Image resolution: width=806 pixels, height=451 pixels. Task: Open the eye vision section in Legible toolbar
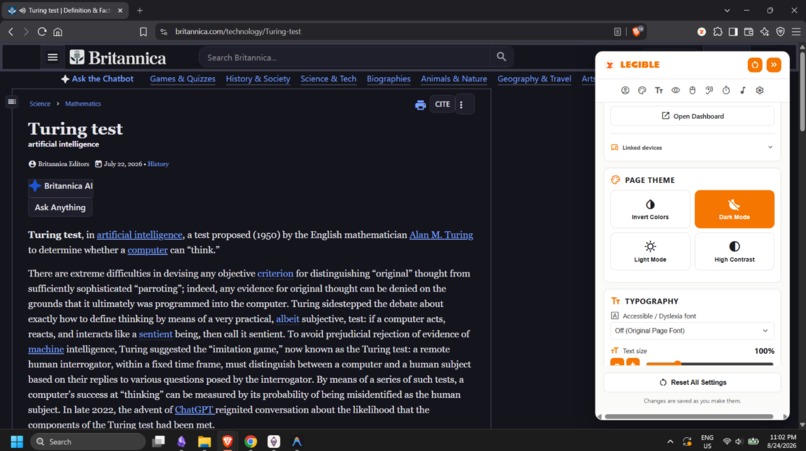pos(675,91)
